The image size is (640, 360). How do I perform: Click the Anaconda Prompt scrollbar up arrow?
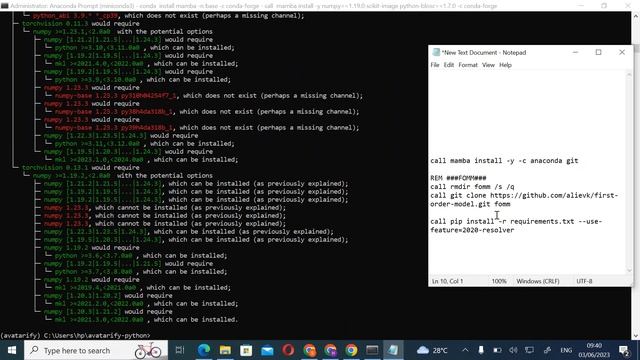coord(636,16)
